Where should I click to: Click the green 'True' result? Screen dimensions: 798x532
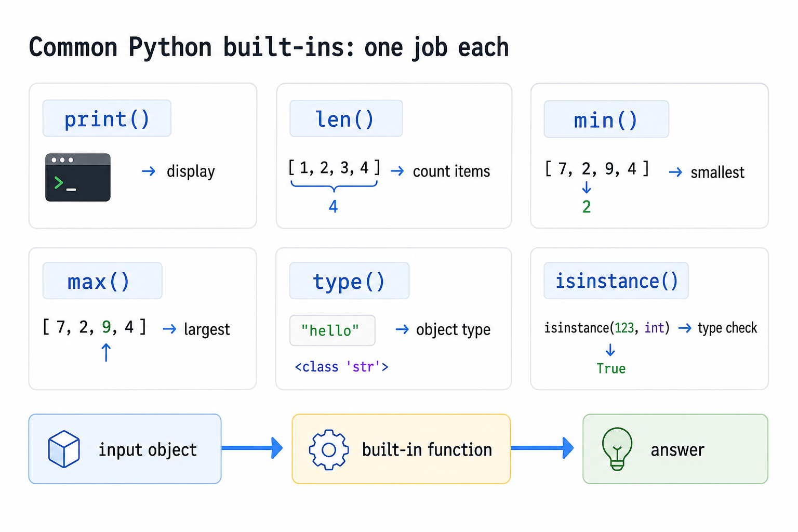(611, 368)
